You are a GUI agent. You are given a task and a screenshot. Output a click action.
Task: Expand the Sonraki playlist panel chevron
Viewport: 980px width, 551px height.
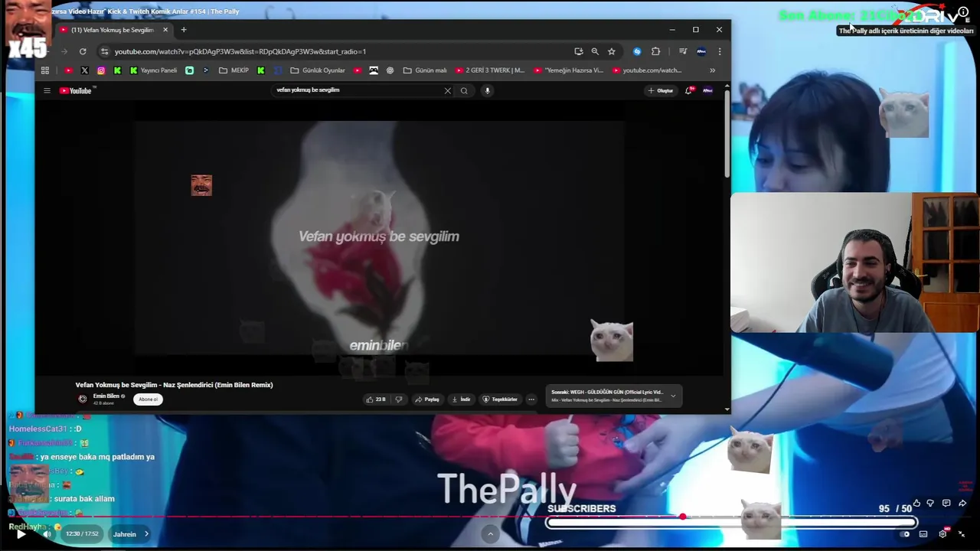673,396
